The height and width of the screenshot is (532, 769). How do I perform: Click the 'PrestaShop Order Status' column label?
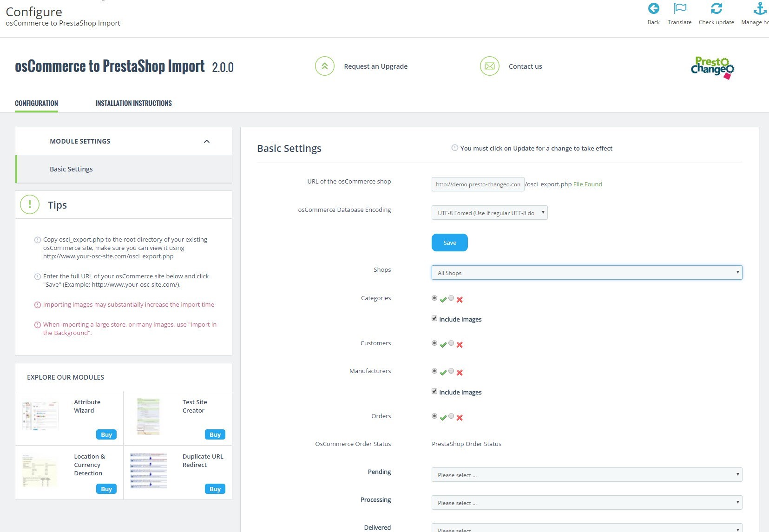click(467, 444)
